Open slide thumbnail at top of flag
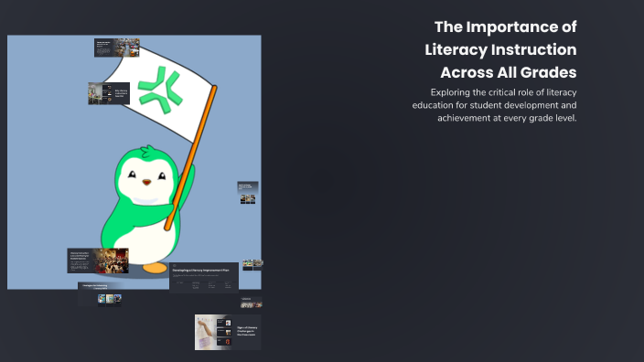The height and width of the screenshot is (362, 644). point(117,48)
